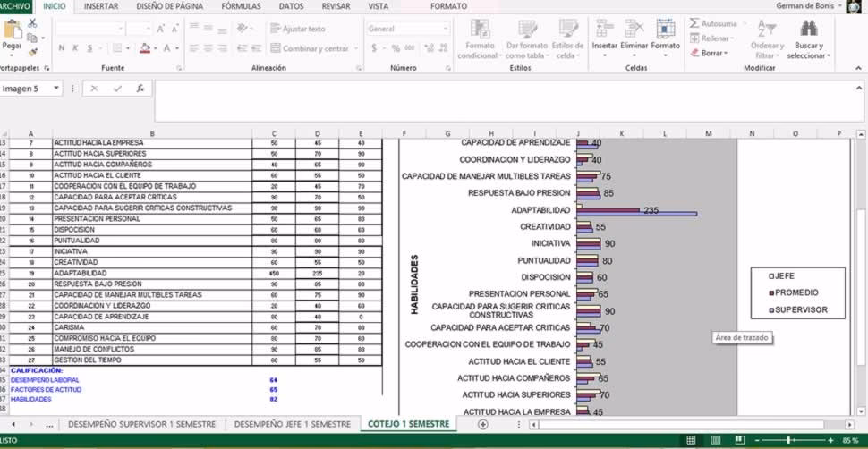
Task: Click the ARCHIVO file button
Action: (x=15, y=6)
